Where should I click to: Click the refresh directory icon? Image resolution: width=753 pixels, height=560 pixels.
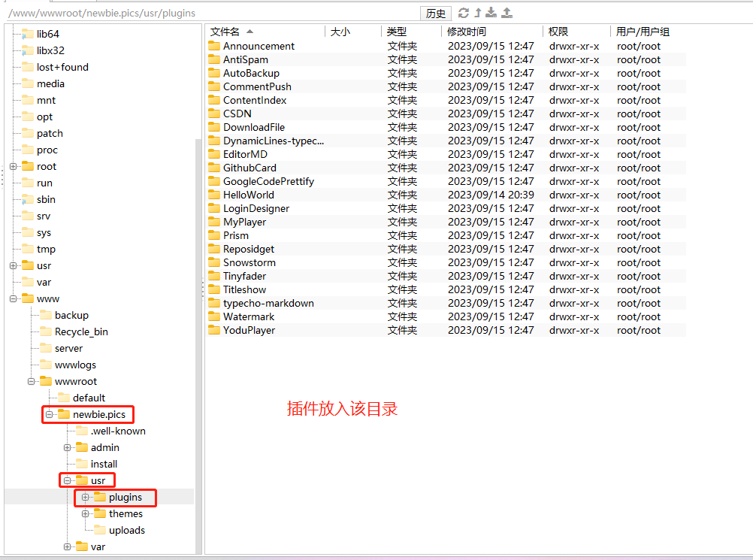[x=464, y=13]
